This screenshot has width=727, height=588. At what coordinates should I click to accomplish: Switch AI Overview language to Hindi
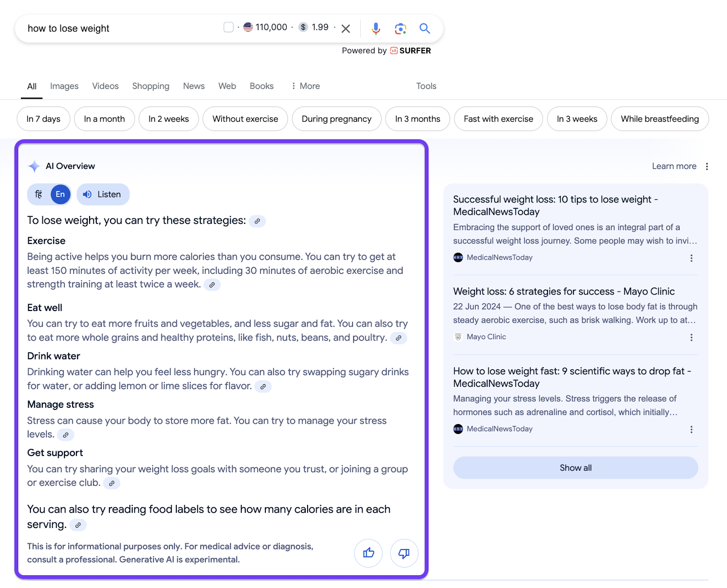point(39,194)
